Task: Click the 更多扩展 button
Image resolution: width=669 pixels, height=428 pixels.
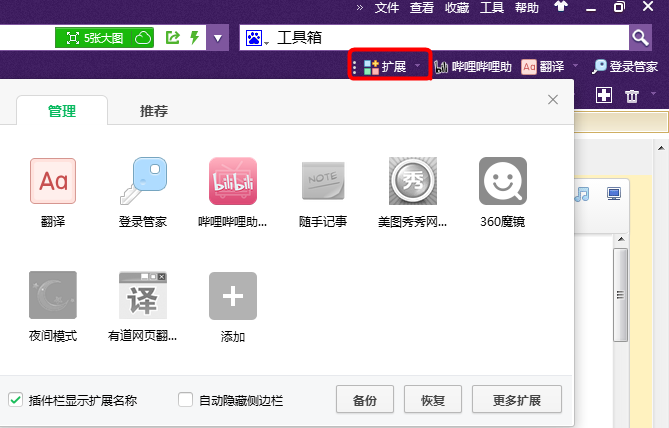Action: (517, 399)
